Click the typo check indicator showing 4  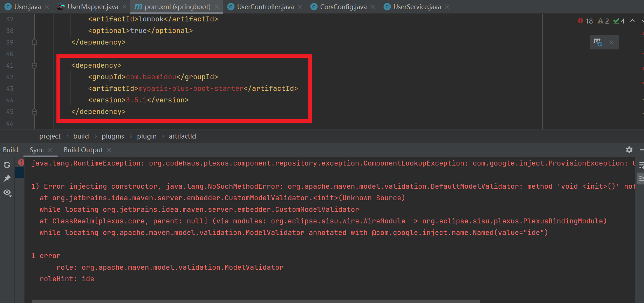click(619, 21)
